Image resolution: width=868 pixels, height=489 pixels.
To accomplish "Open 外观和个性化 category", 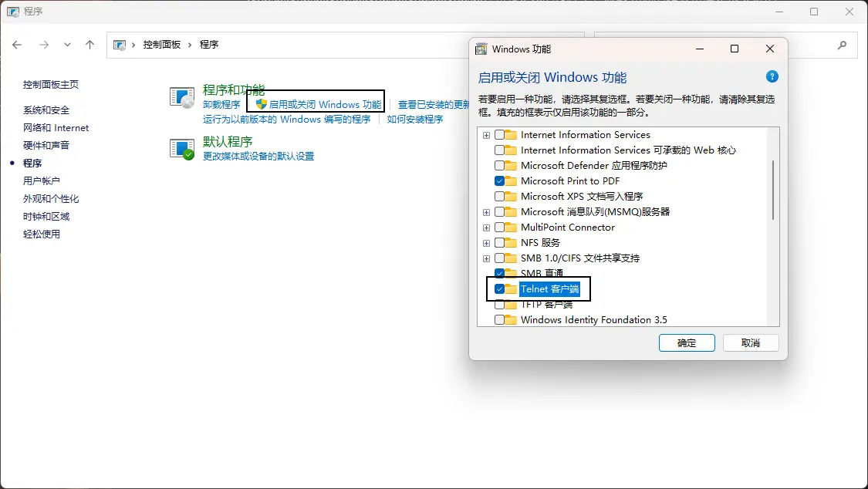I will coord(50,198).
